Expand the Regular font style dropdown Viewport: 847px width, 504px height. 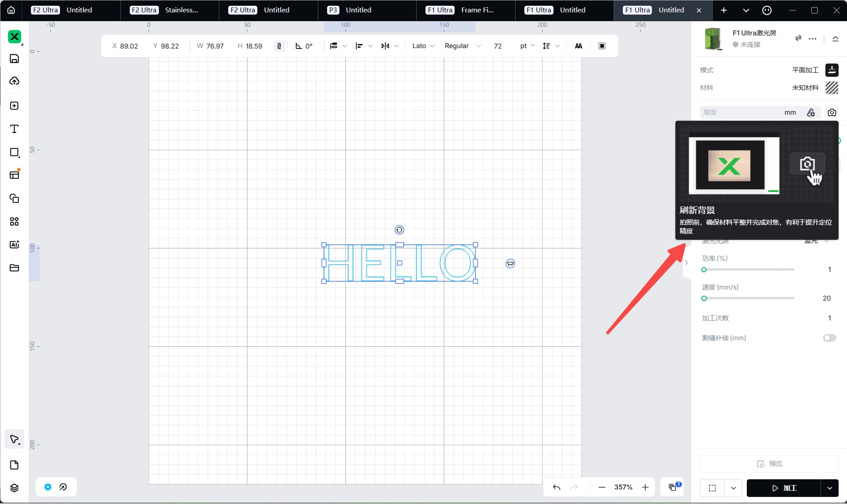(463, 46)
